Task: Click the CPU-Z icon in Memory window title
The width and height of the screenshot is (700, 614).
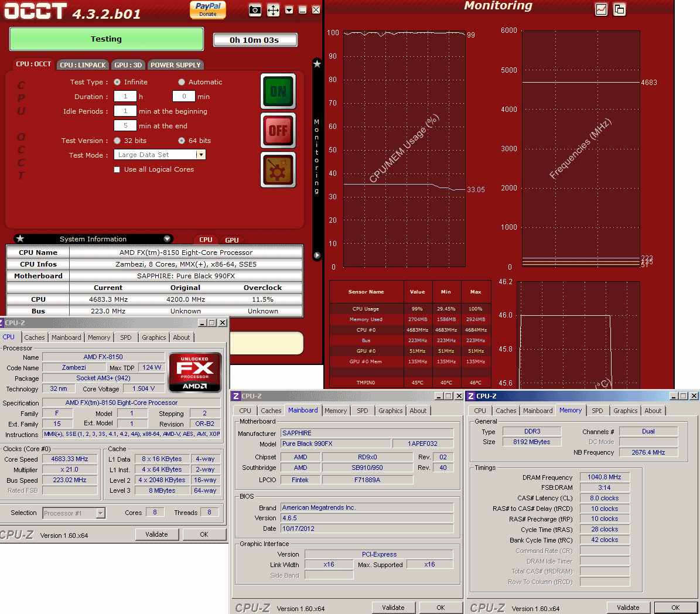Action: click(x=470, y=396)
